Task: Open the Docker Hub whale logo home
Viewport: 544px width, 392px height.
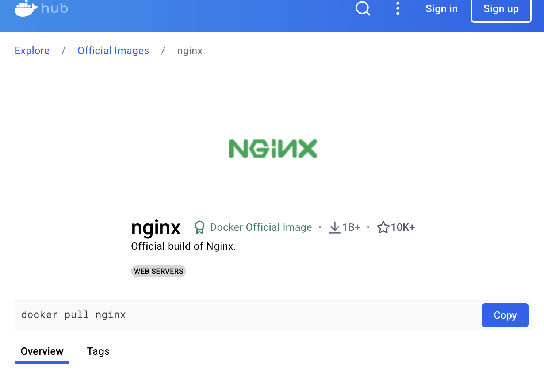Action: pos(41,8)
